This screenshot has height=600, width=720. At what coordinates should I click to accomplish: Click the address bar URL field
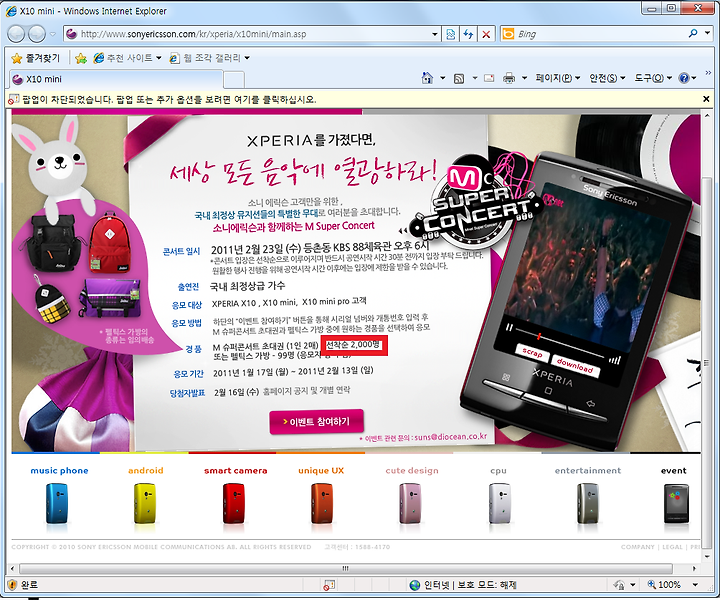coord(248,34)
